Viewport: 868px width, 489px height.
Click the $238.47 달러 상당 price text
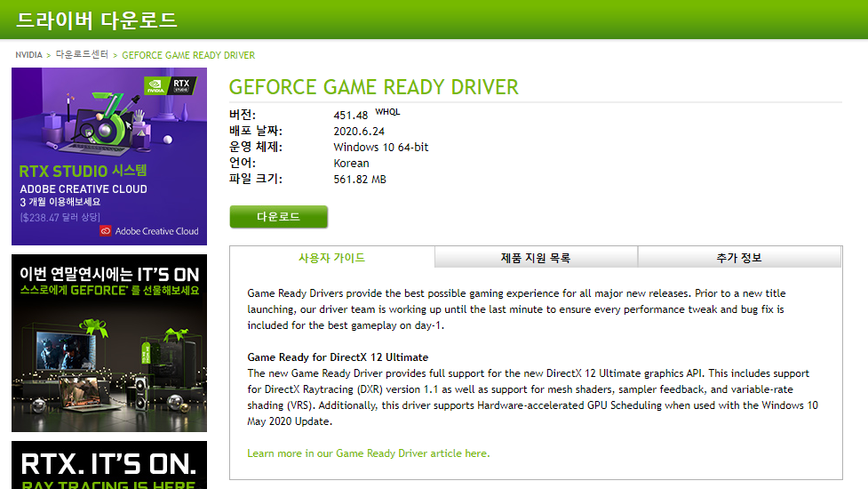[x=60, y=217]
